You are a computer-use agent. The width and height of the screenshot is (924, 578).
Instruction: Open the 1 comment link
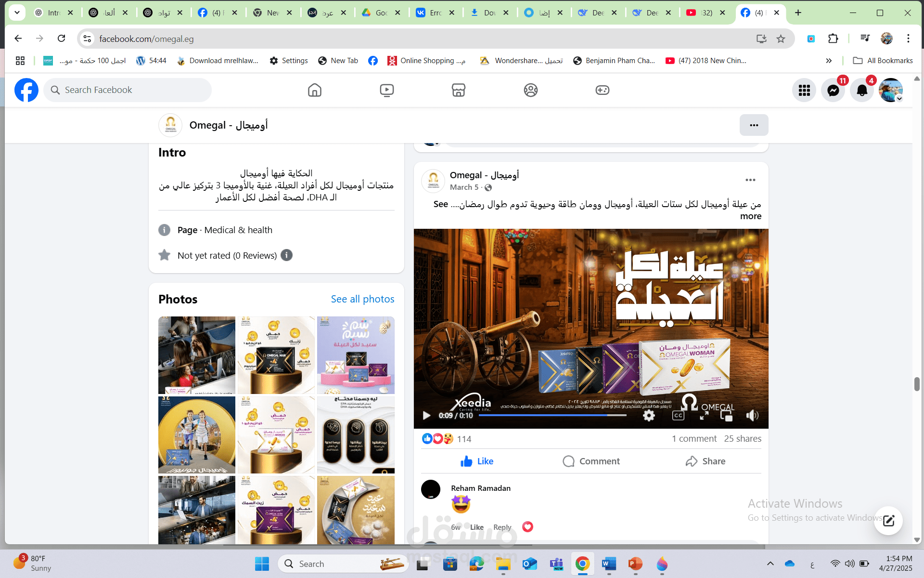click(x=694, y=439)
